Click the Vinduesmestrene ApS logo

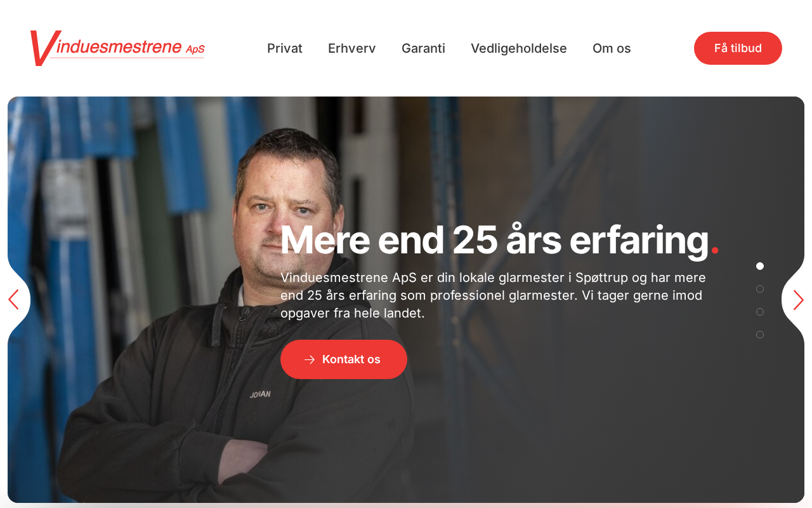tap(117, 48)
